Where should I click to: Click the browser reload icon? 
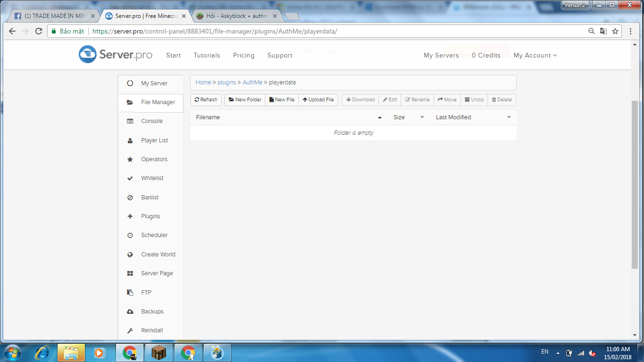click(39, 31)
